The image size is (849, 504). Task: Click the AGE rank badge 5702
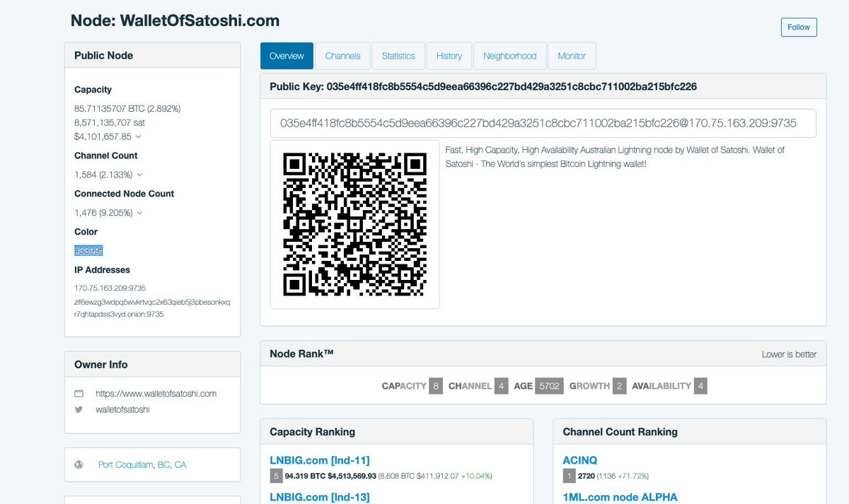pos(549,386)
